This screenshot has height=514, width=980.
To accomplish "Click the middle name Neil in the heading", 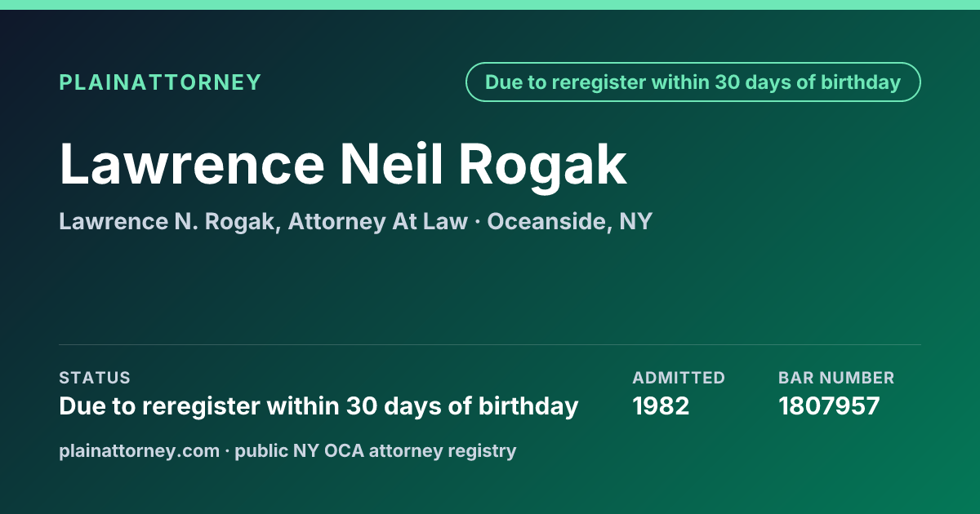I will [x=391, y=164].
